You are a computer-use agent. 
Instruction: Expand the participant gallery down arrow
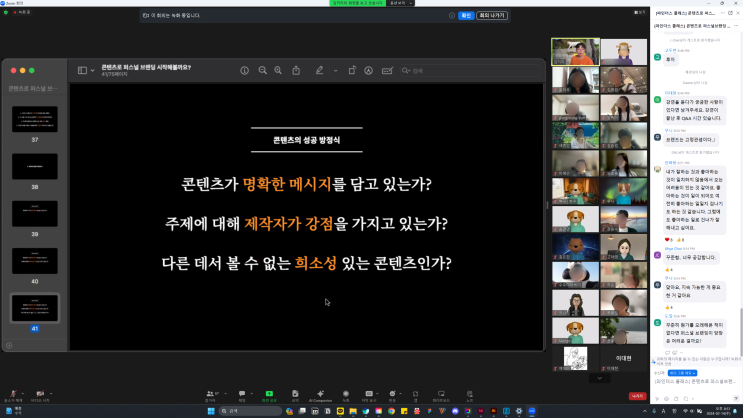(x=599, y=378)
